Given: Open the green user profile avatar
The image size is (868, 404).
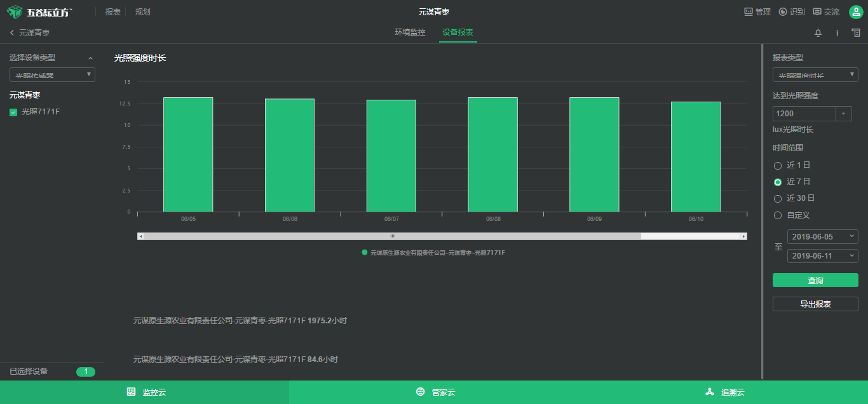Looking at the screenshot, I should [856, 12].
